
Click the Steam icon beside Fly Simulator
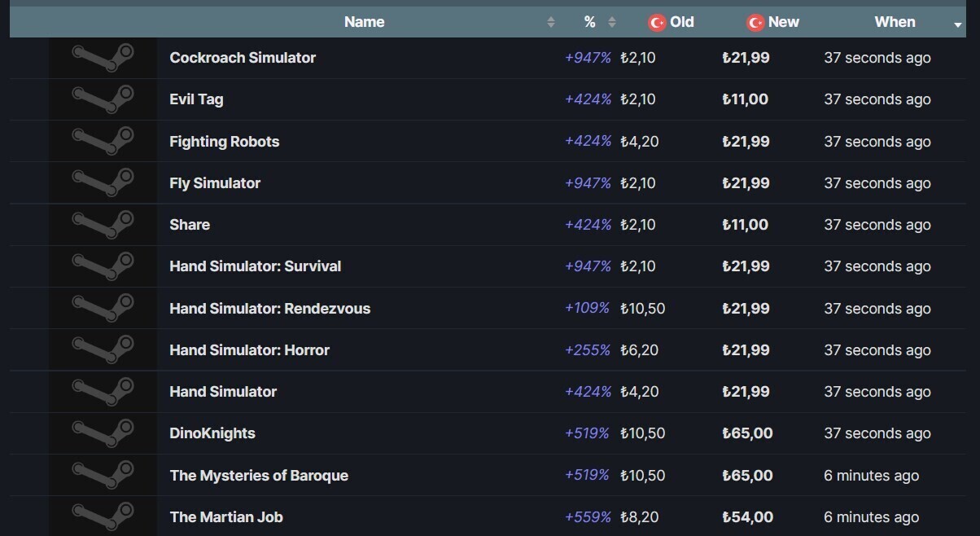pyautogui.click(x=103, y=183)
